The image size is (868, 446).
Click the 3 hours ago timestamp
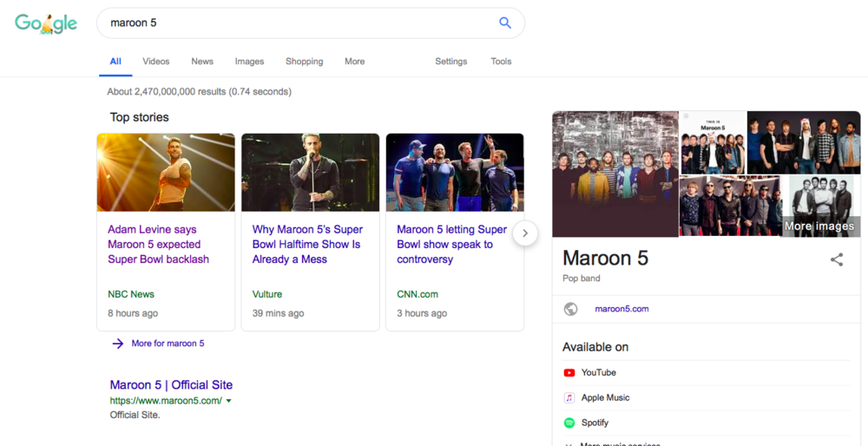click(422, 313)
